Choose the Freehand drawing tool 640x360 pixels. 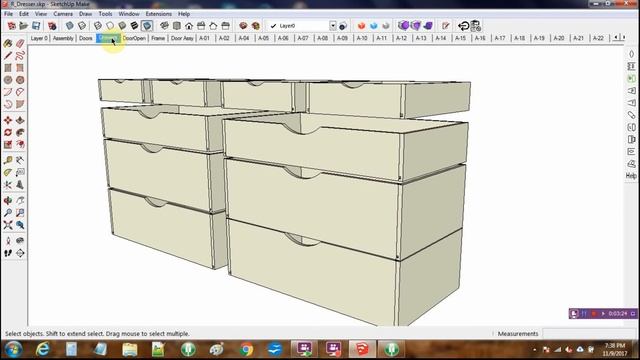click(20, 56)
